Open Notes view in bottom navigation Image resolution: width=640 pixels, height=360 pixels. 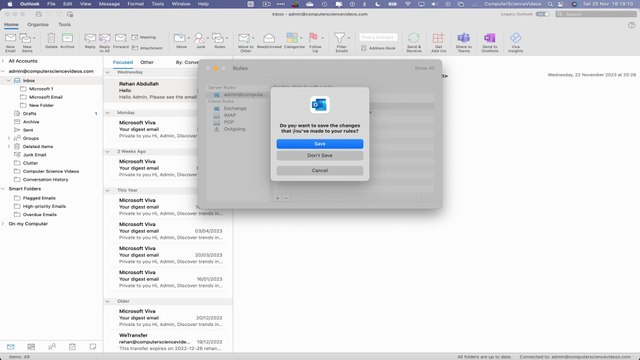pyautogui.click(x=93, y=347)
